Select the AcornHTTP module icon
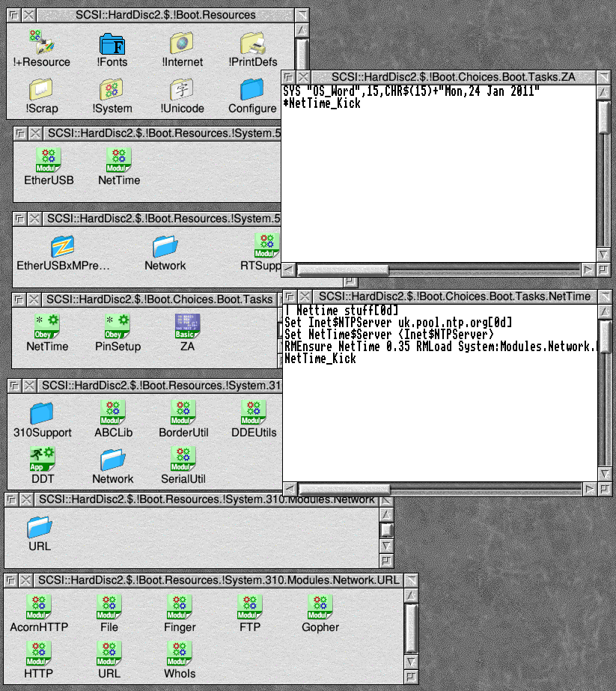 pyautogui.click(x=39, y=607)
